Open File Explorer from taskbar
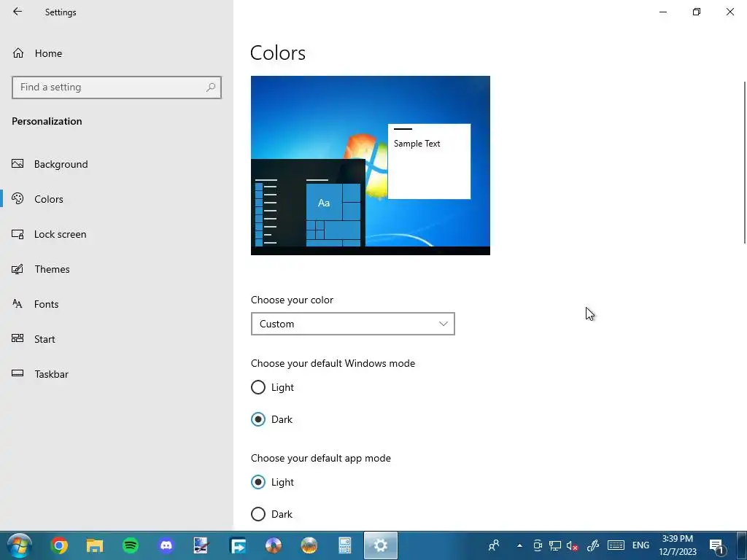Viewport: 747px width, 560px height. tap(95, 545)
